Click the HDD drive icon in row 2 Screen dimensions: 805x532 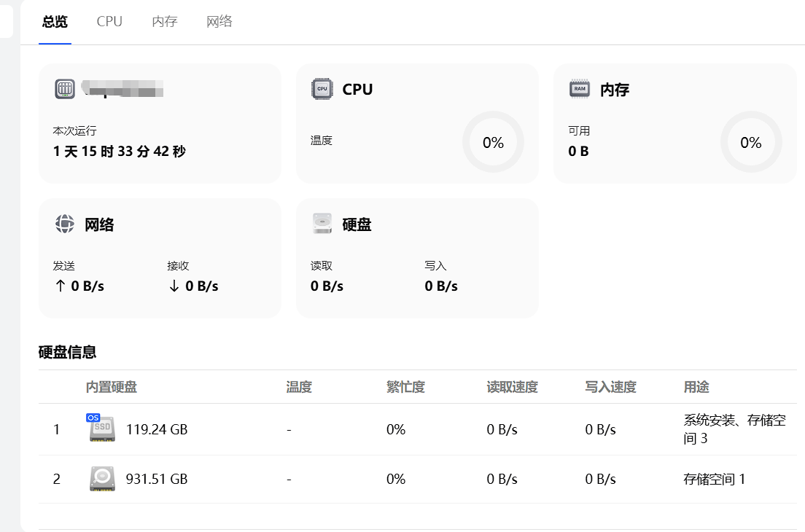pyautogui.click(x=102, y=479)
